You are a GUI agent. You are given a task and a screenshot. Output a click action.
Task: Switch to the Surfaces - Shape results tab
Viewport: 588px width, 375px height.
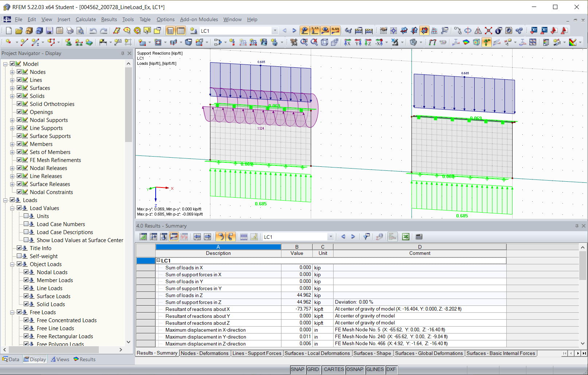(x=373, y=353)
